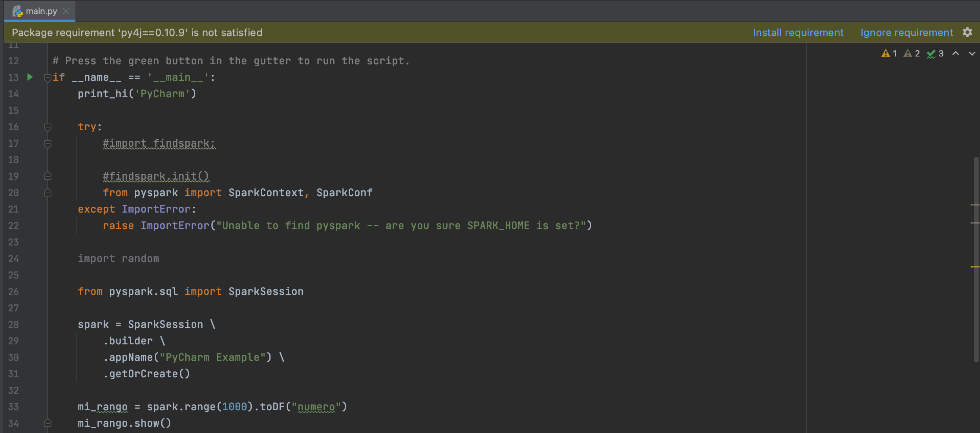The width and height of the screenshot is (980, 433).
Task: Toggle fold end marker on line 19
Action: [48, 176]
